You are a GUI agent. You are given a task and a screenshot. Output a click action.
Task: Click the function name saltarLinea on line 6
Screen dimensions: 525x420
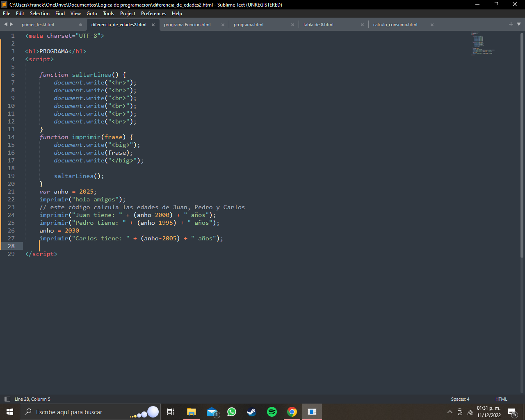coord(91,75)
